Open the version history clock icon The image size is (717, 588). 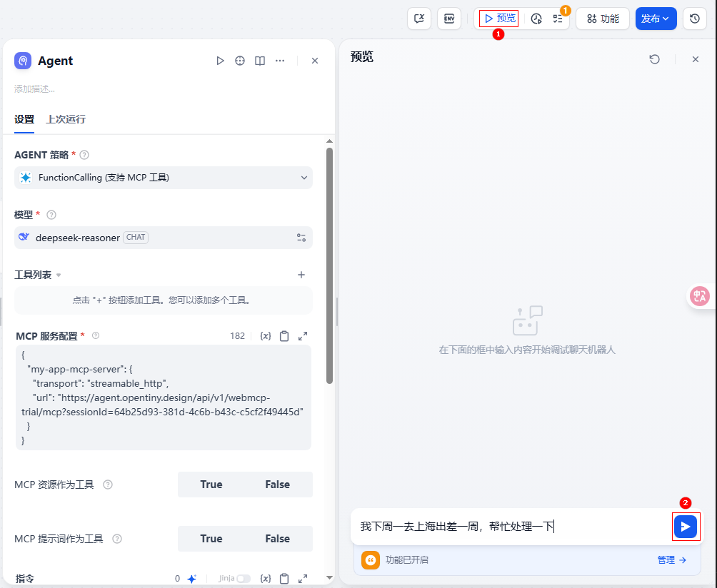[x=695, y=19]
